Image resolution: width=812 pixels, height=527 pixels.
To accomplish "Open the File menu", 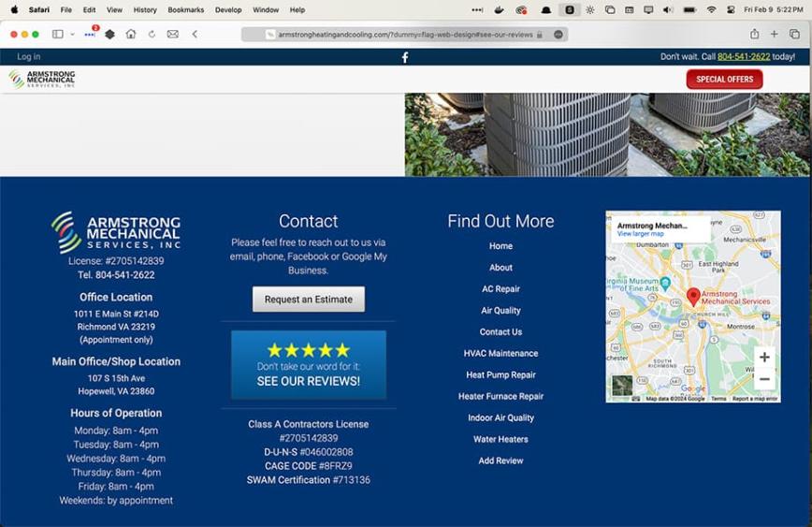I will point(65,10).
